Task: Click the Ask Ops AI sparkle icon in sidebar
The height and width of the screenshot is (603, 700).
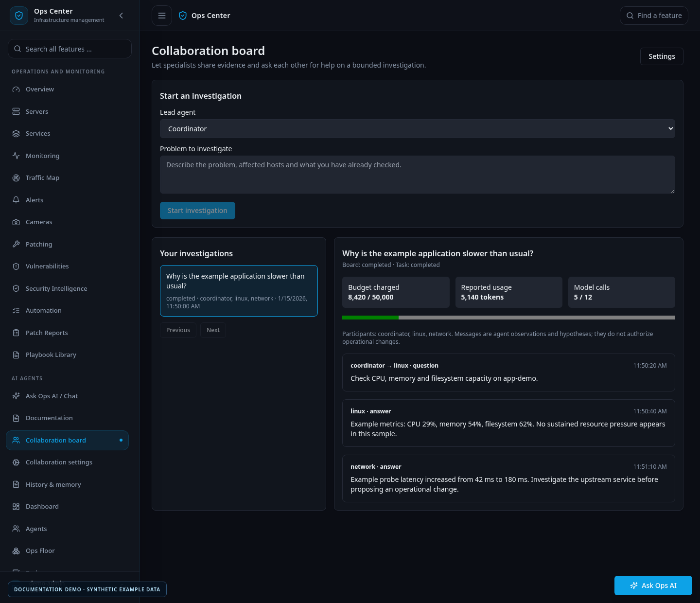Action: click(16, 396)
